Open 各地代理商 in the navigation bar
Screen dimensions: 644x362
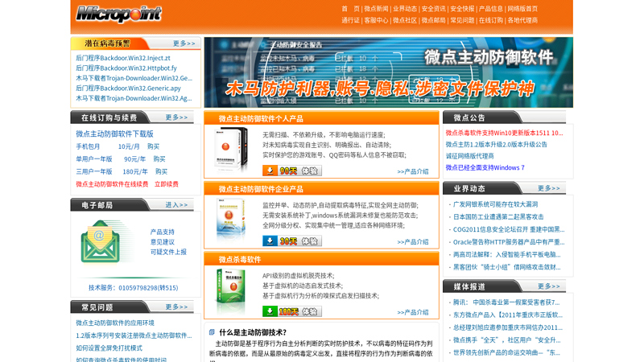point(522,20)
